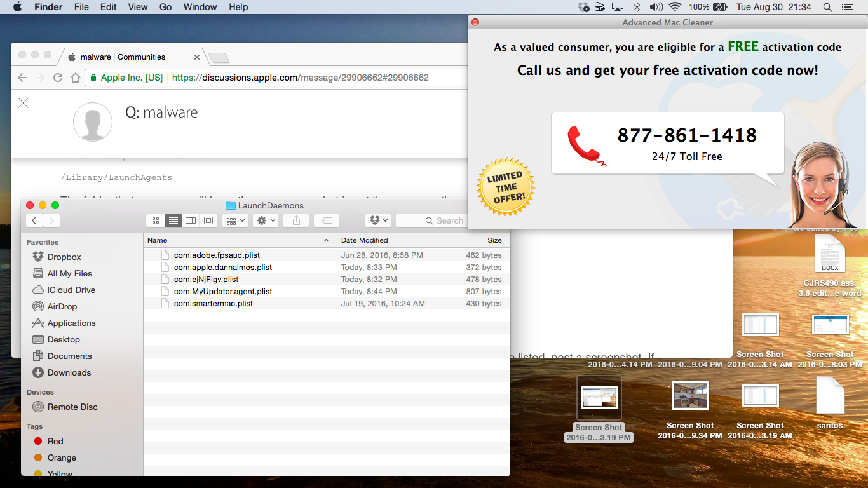Sort the file list by Name column

239,240
